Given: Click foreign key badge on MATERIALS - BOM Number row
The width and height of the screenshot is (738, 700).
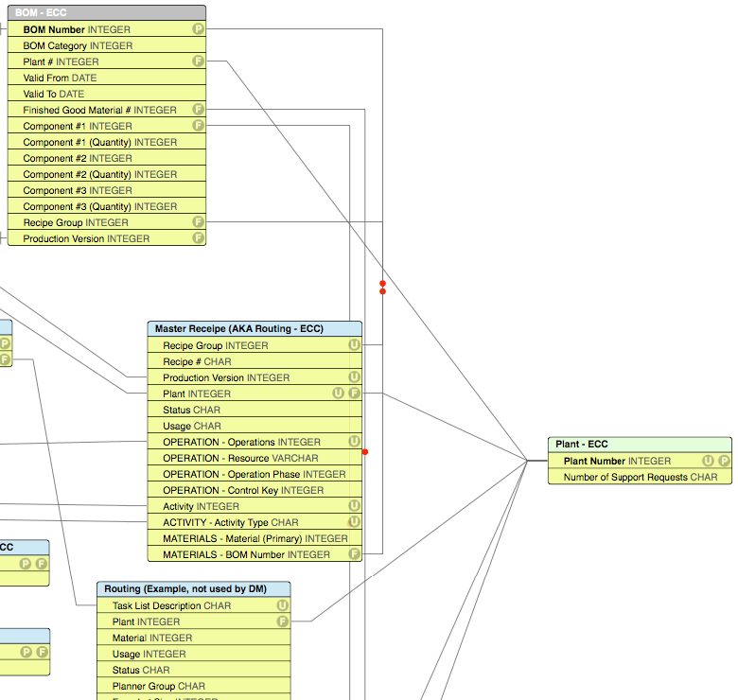Looking at the screenshot, I should [x=354, y=554].
